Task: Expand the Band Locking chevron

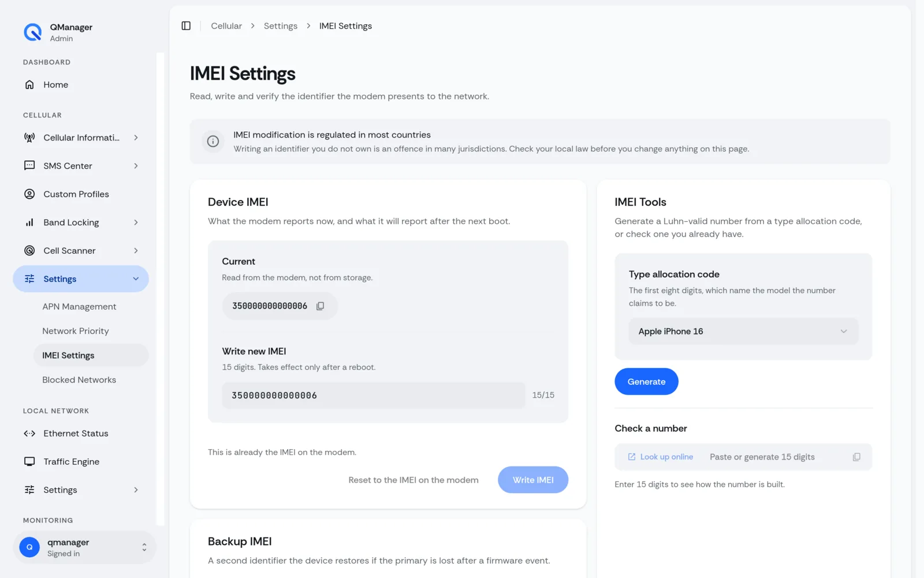Action: [x=136, y=223]
